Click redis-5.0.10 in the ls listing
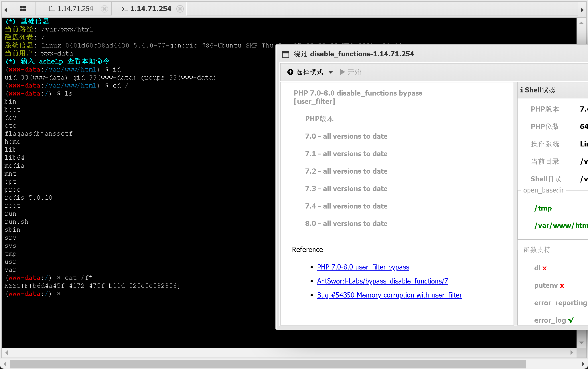Screen dimensions: 588x369 [x=28, y=198]
